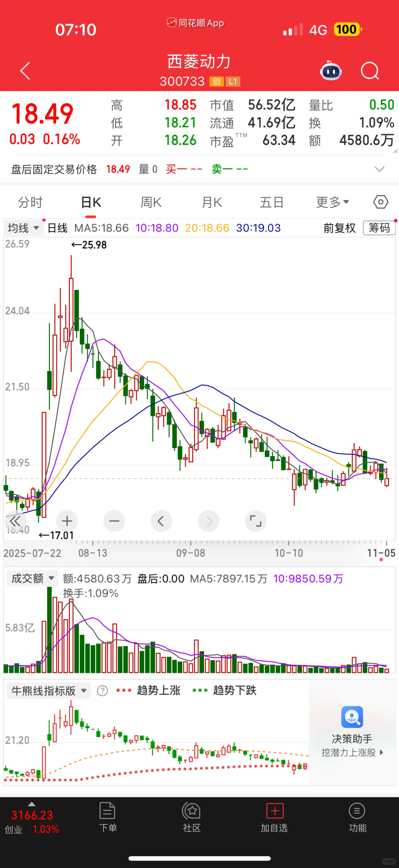Open 功能 functions menu icon
399x868 pixels.
point(357,811)
